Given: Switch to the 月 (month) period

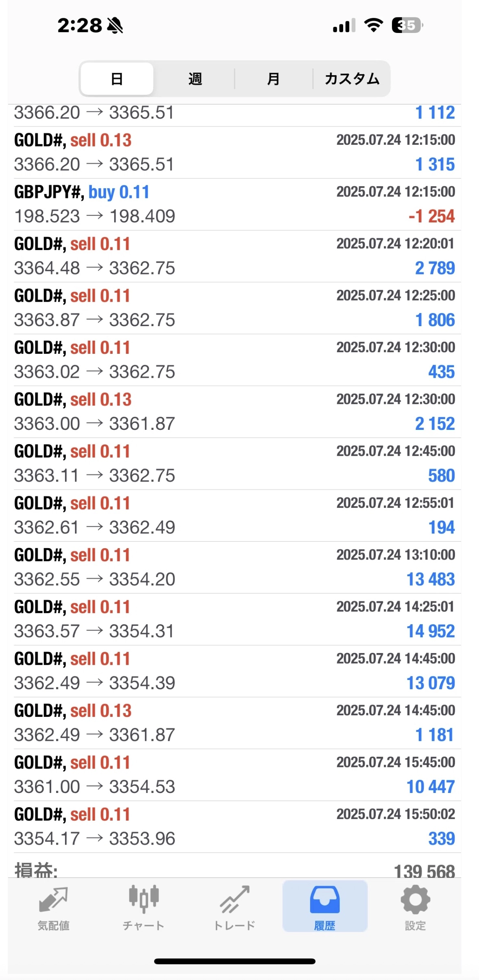Looking at the screenshot, I should [273, 79].
